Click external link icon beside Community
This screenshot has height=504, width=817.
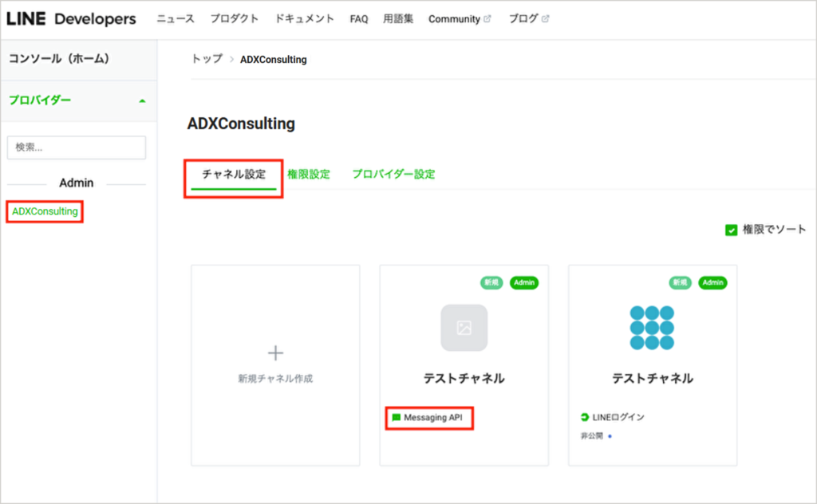487,19
